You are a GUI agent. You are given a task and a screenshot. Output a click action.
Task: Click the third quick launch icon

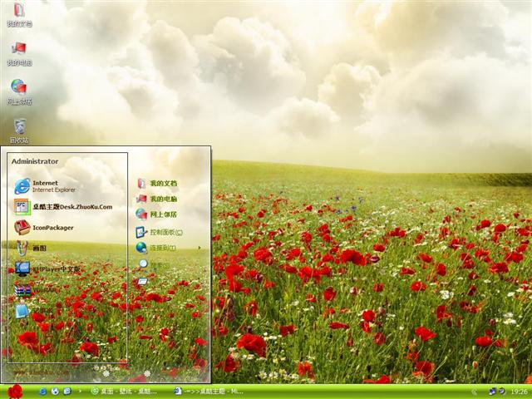click(67, 392)
